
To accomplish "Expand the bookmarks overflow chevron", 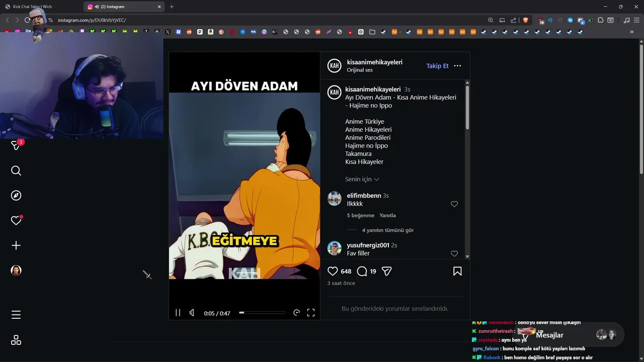I will point(632,32).
